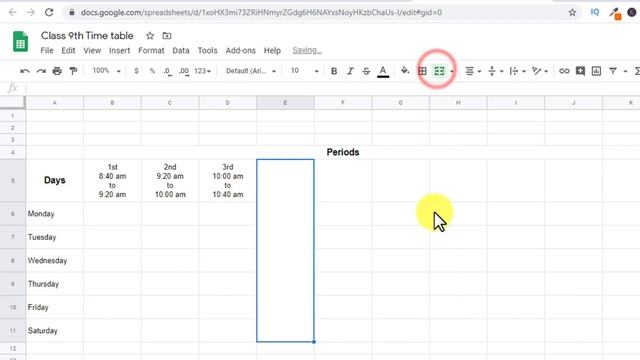Click the Redo icon in toolbar
The width and height of the screenshot is (640, 360).
[41, 71]
